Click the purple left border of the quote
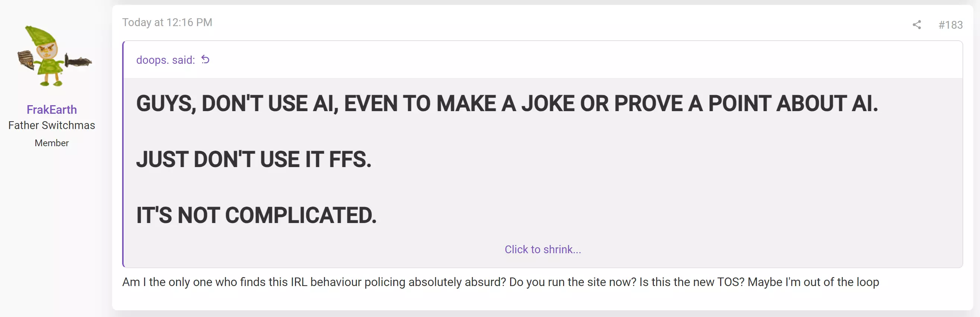Image resolution: width=980 pixels, height=317 pixels. click(x=123, y=154)
